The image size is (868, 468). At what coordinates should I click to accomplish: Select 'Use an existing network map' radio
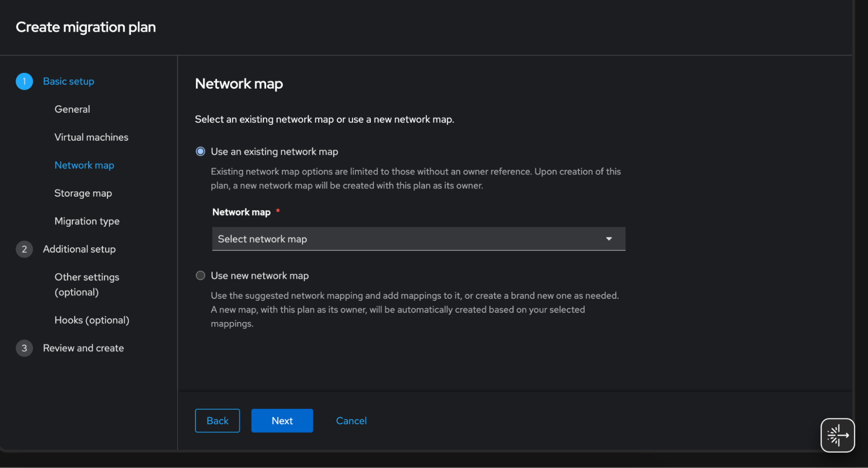tap(200, 152)
